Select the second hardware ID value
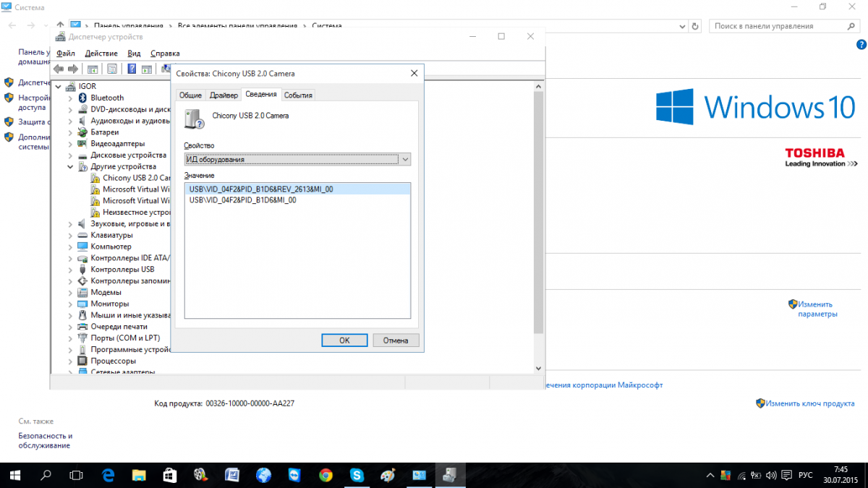Image resolution: width=868 pixels, height=488 pixels. (242, 200)
